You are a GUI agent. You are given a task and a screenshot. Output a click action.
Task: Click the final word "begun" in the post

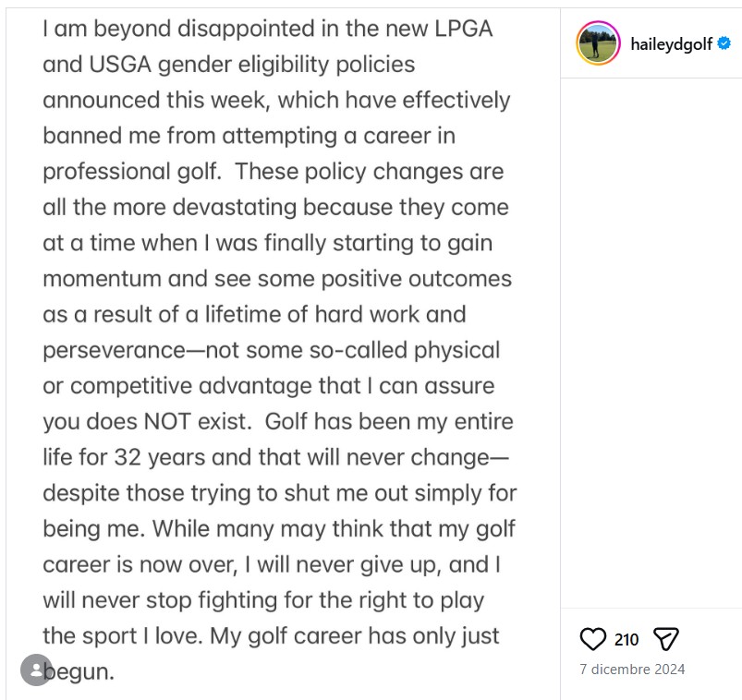point(81,672)
